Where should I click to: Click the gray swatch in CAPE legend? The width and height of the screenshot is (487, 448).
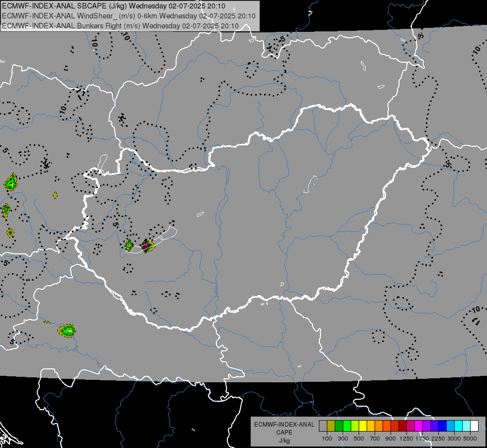pyautogui.click(x=323, y=426)
